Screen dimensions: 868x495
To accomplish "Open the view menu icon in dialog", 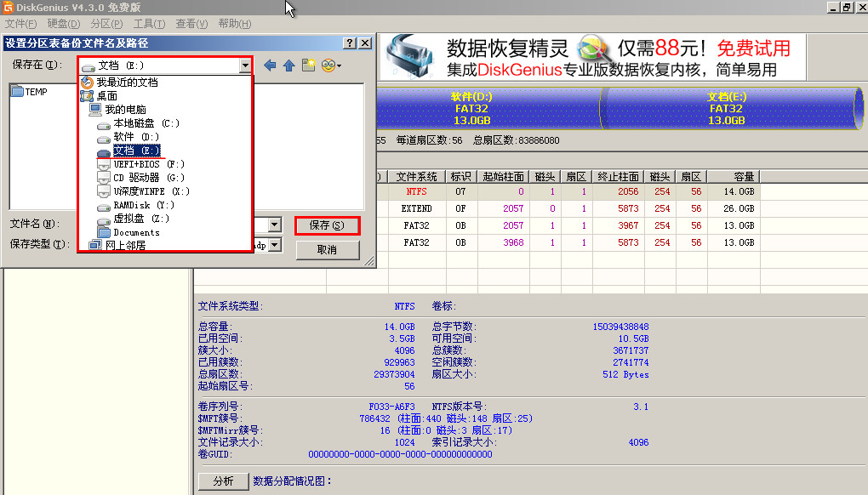I will (331, 65).
